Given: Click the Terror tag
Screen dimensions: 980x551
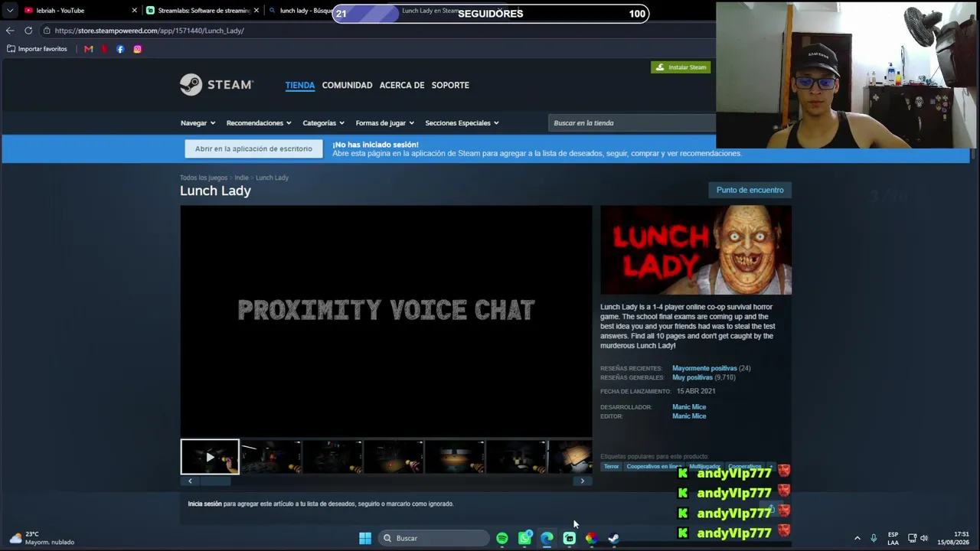Looking at the screenshot, I should coord(611,467).
